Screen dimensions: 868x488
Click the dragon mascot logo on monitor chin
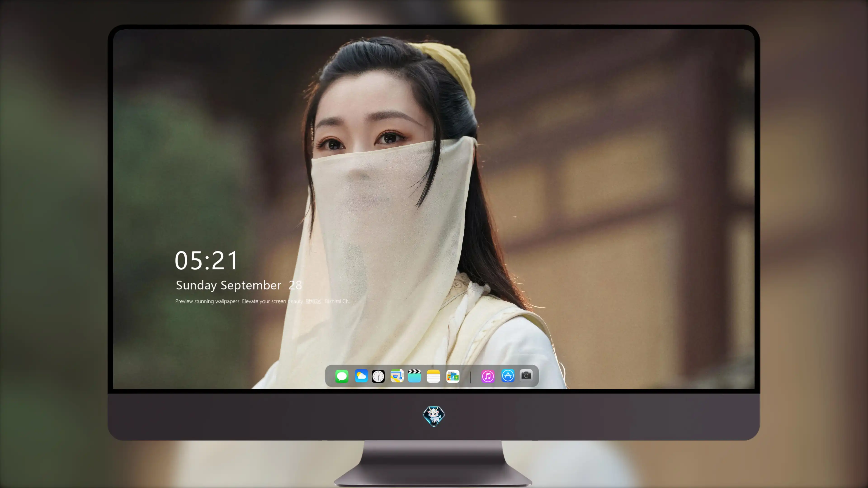(x=434, y=416)
